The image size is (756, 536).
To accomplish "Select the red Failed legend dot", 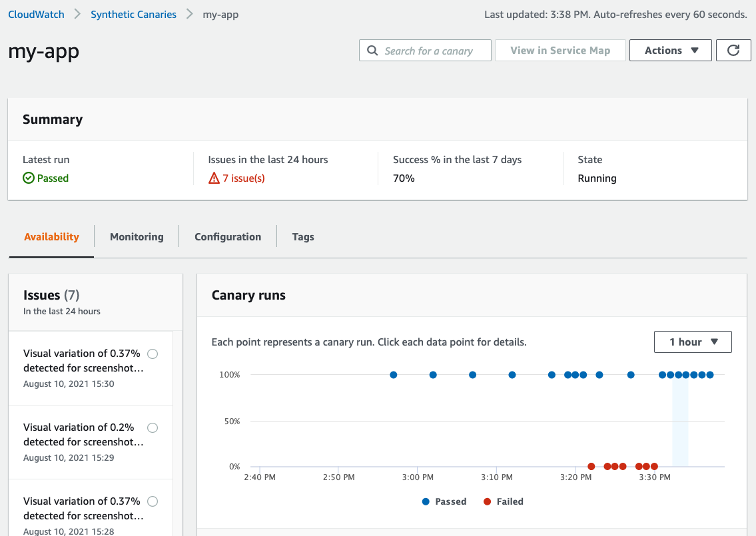I will click(486, 501).
